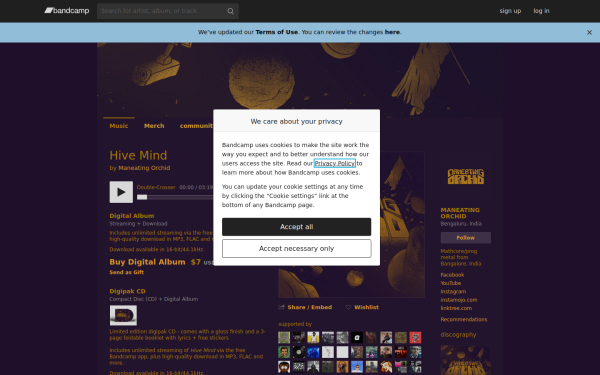Viewport: 600px width, 375px height.
Task: Open the log in link
Action: [541, 11]
